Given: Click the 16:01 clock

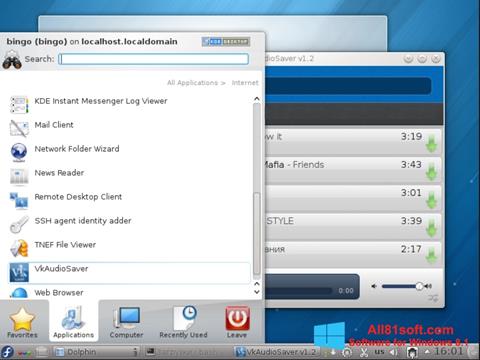Looking at the screenshot, I should pyautogui.click(x=449, y=351).
